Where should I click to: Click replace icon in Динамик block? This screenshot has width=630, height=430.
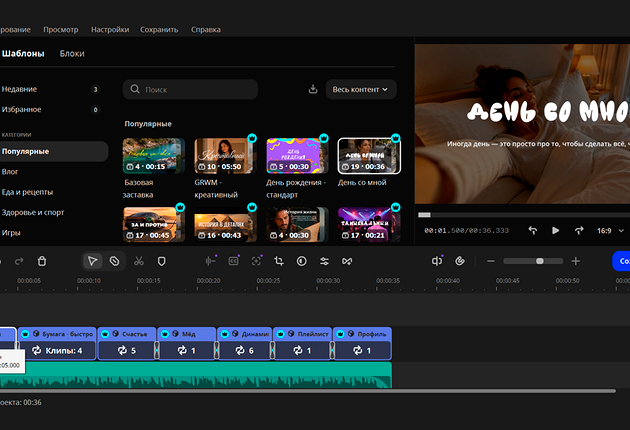[240, 350]
